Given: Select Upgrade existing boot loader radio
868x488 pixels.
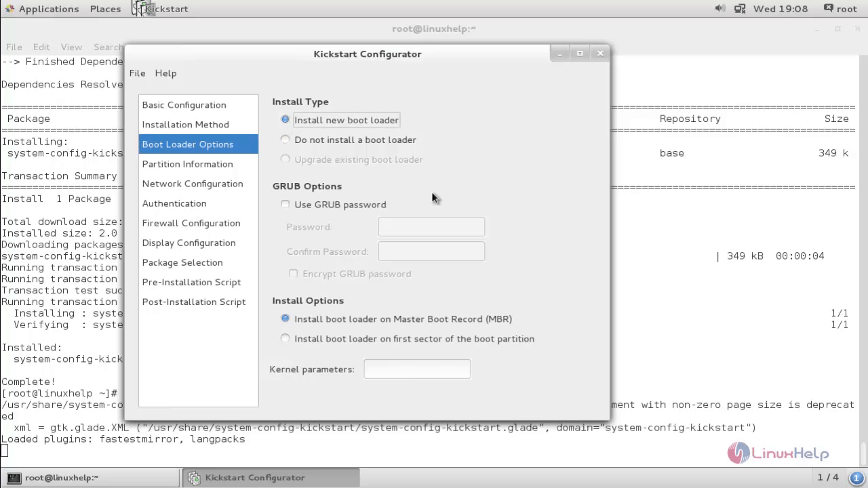Looking at the screenshot, I should click(x=351, y=159).
